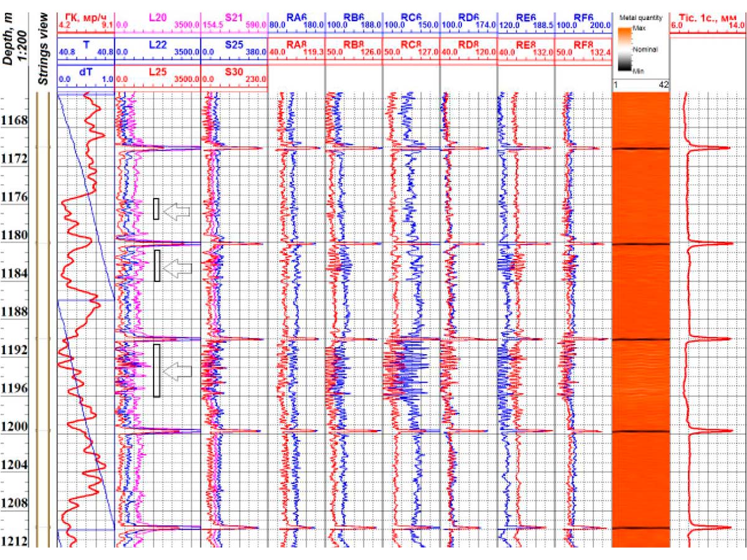Select the RF8 curve header

tap(581, 47)
